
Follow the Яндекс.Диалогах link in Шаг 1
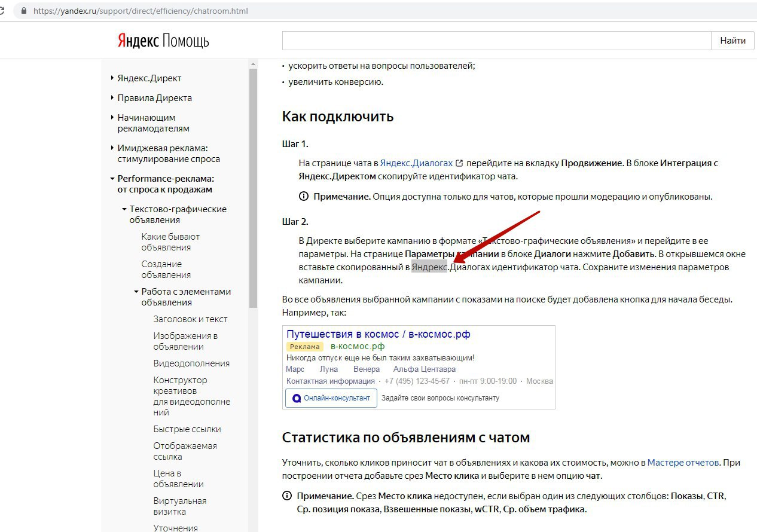pyautogui.click(x=416, y=163)
